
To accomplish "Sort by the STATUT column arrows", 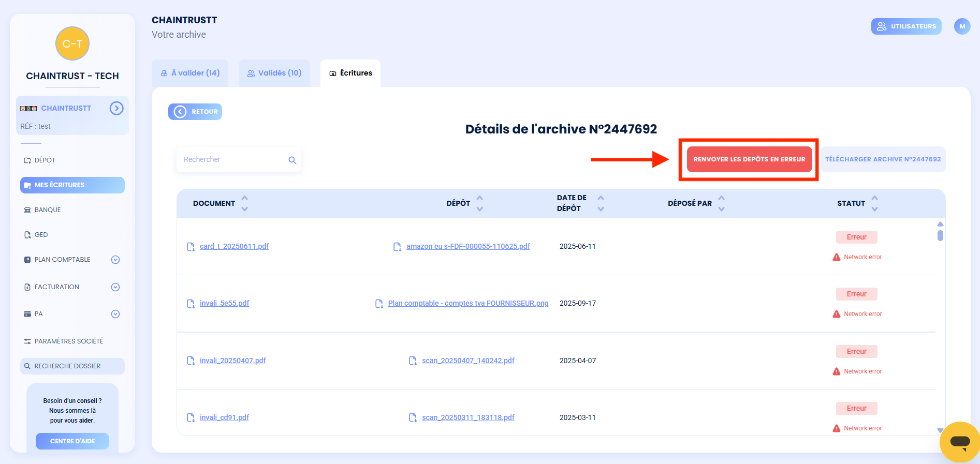I will 875,203.
